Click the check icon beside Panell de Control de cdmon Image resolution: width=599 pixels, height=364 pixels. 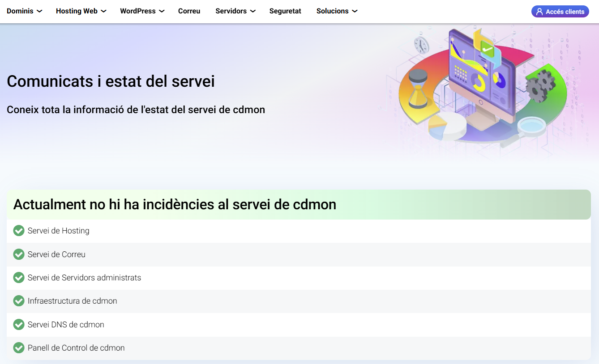[19, 348]
